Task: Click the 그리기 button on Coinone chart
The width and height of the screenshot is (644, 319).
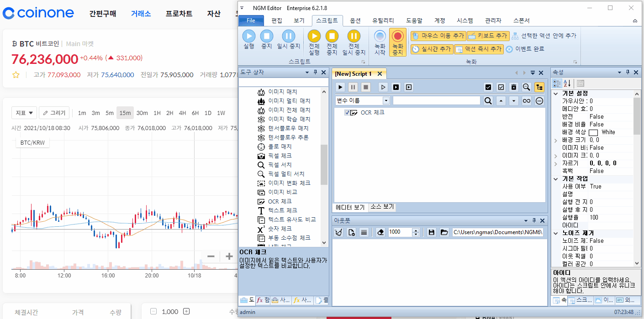Action: click(x=54, y=113)
